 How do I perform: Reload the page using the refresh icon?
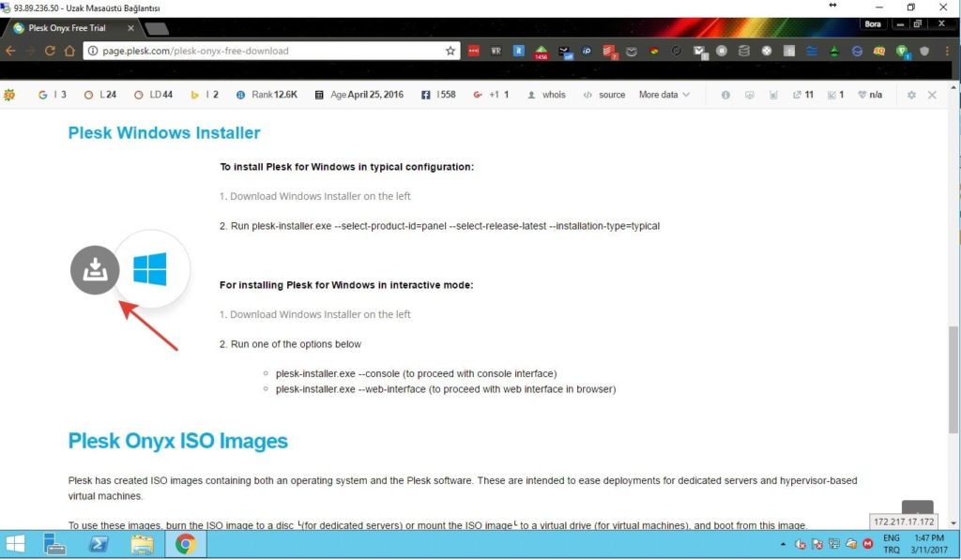tap(50, 51)
